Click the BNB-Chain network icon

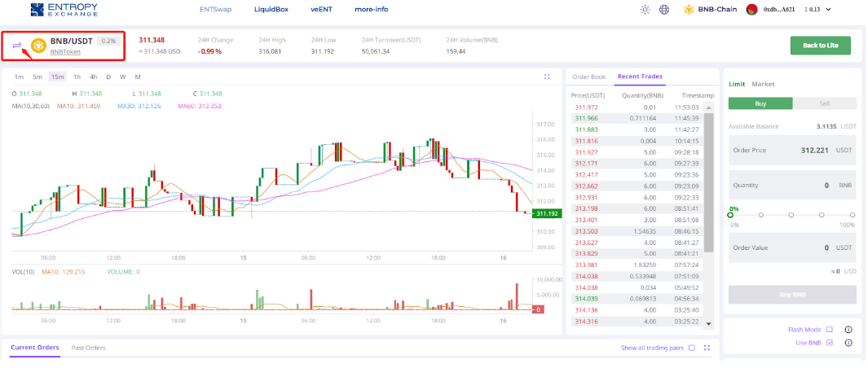690,10
